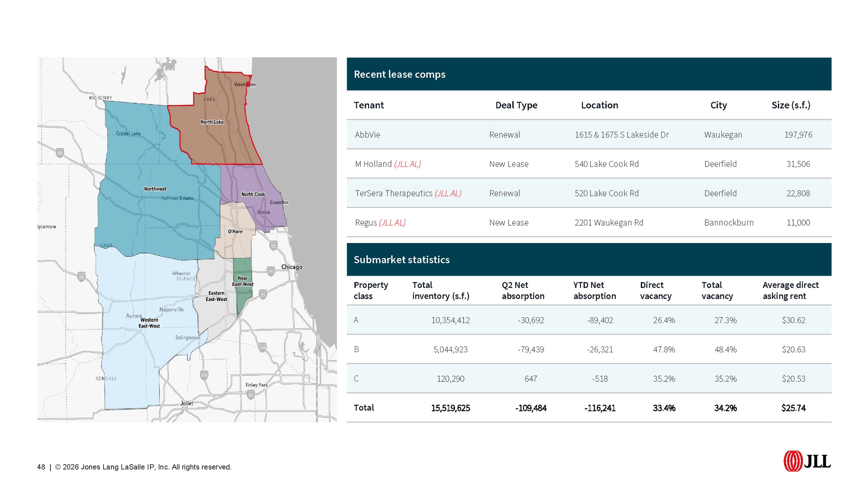The width and height of the screenshot is (868, 488).
Task: Click the Class B Q2 absorption -79,439
Action: click(x=531, y=350)
